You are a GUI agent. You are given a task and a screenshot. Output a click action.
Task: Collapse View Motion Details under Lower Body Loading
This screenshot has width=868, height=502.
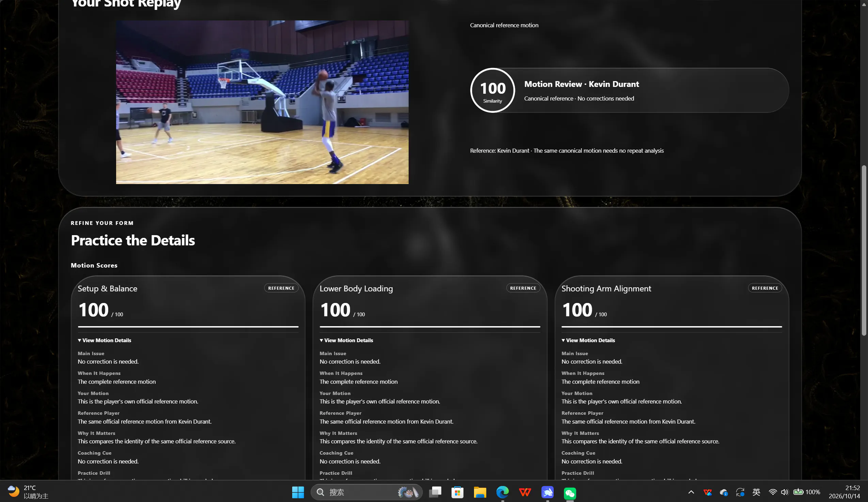[346, 340]
